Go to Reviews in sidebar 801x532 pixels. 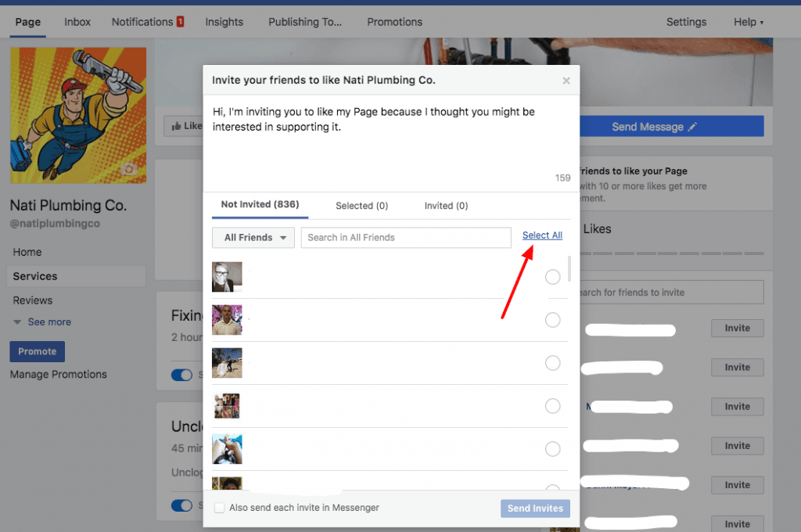click(33, 300)
